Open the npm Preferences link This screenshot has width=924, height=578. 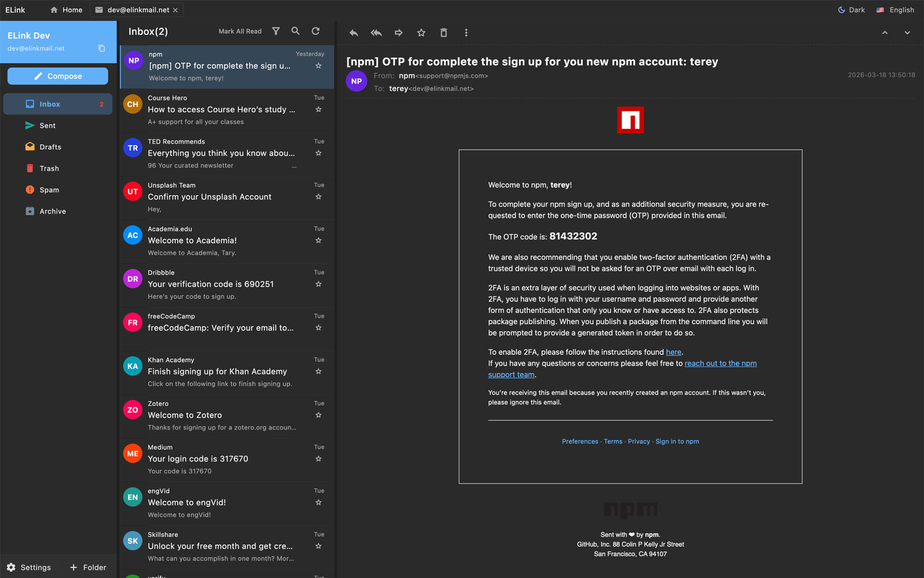pos(580,441)
